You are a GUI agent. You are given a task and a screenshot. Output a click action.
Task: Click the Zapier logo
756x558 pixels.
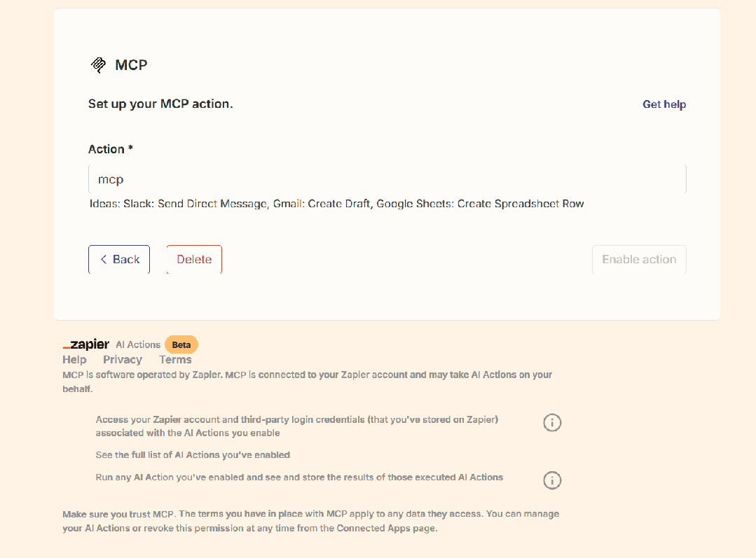pos(85,344)
